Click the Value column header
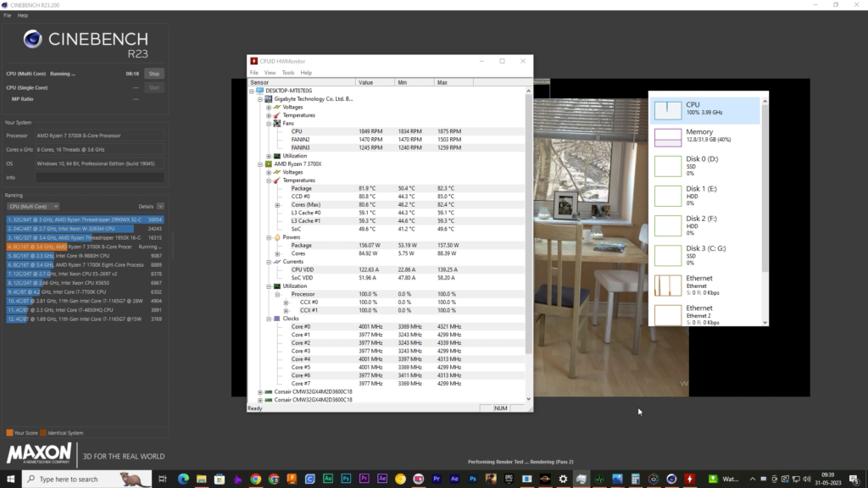The image size is (868, 488). pos(376,82)
